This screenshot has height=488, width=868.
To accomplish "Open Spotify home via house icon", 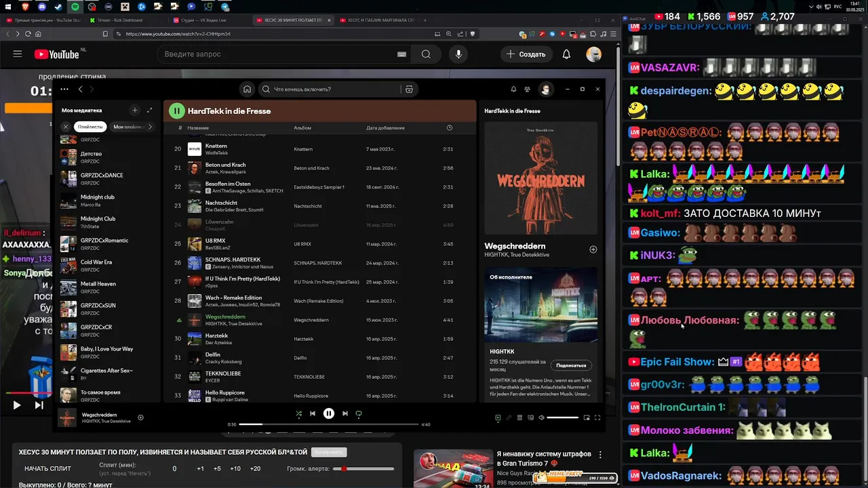I will pos(248,89).
